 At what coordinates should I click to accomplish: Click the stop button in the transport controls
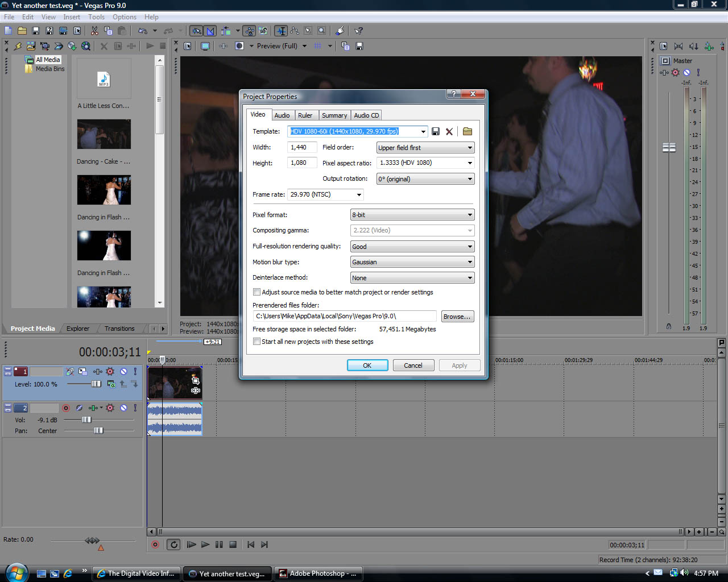coord(233,544)
